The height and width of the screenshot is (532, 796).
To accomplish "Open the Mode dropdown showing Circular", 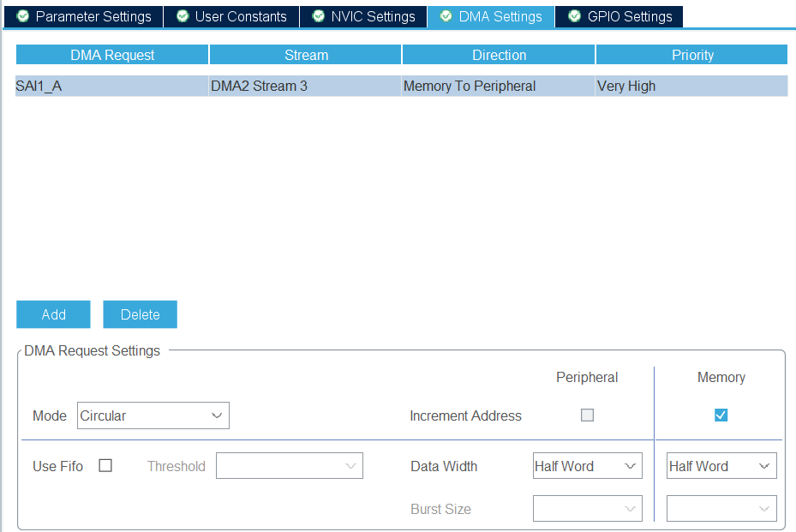I will [153, 415].
